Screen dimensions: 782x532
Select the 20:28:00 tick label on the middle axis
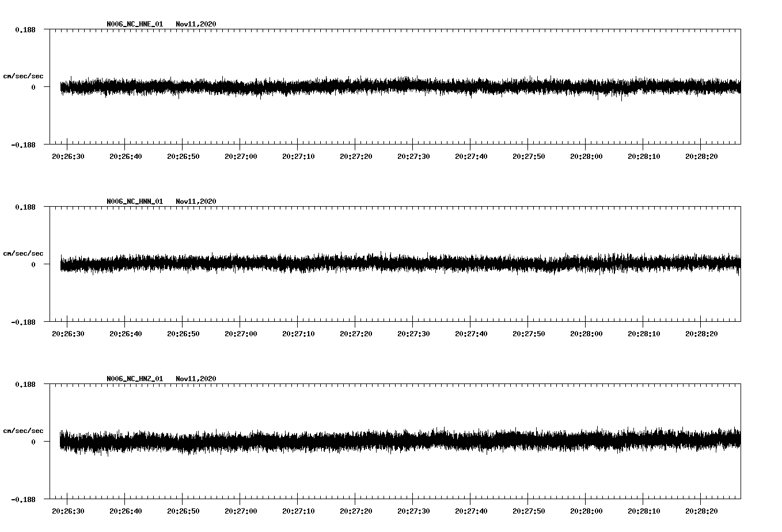[x=587, y=332]
